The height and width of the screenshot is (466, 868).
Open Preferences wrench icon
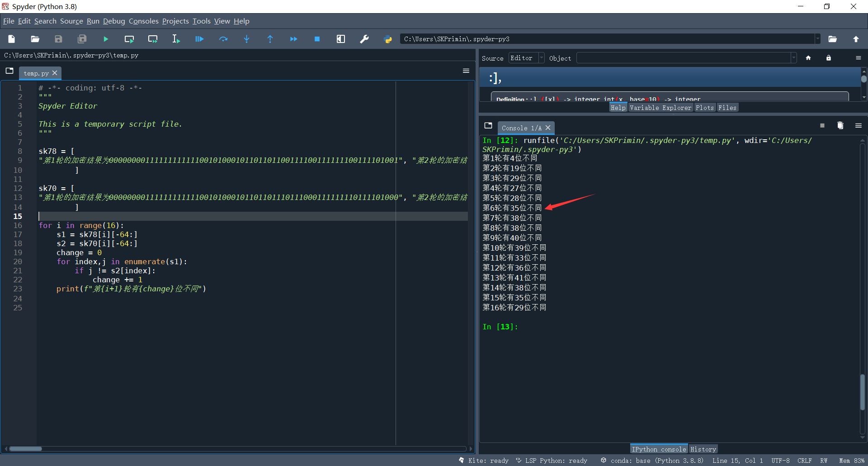pos(364,39)
